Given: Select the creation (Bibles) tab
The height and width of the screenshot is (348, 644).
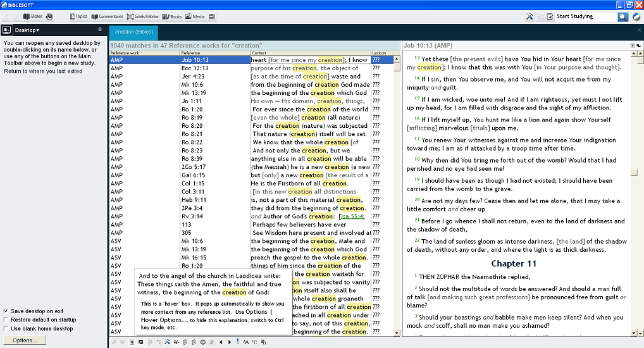Looking at the screenshot, I should [x=134, y=32].
